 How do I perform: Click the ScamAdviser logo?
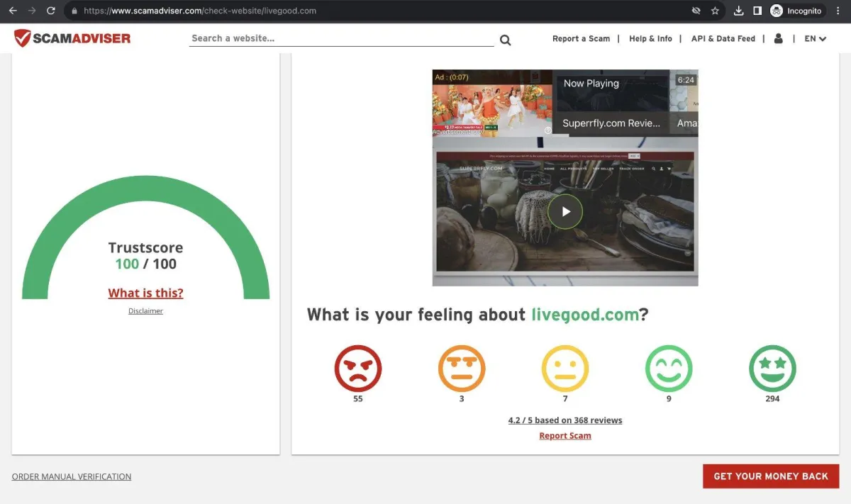[x=72, y=38]
